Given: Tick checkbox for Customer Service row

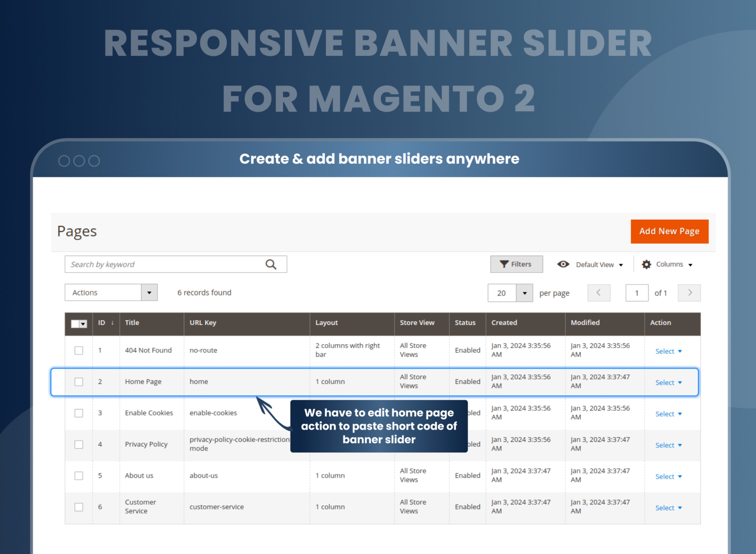Looking at the screenshot, I should [x=79, y=507].
